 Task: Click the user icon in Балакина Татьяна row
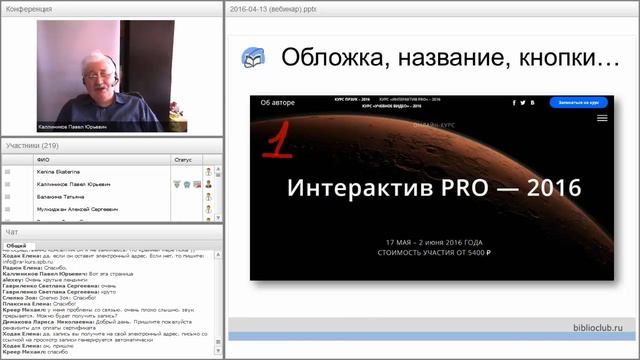[209, 197]
